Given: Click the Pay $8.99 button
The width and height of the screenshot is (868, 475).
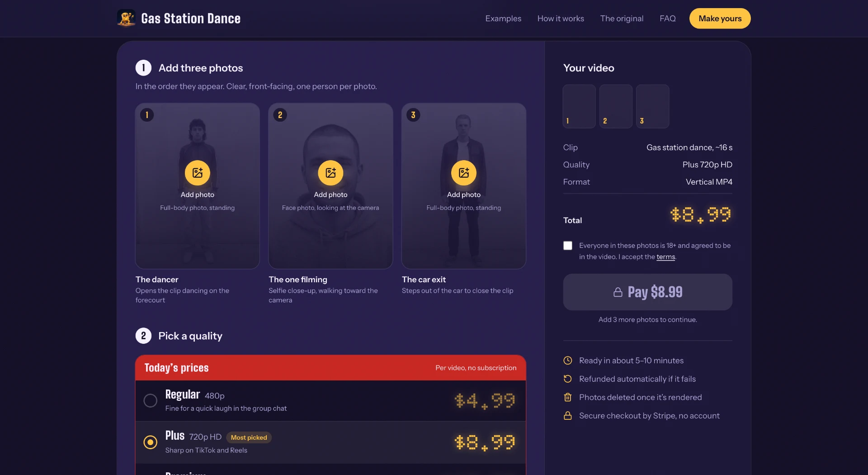Looking at the screenshot, I should click(x=647, y=292).
